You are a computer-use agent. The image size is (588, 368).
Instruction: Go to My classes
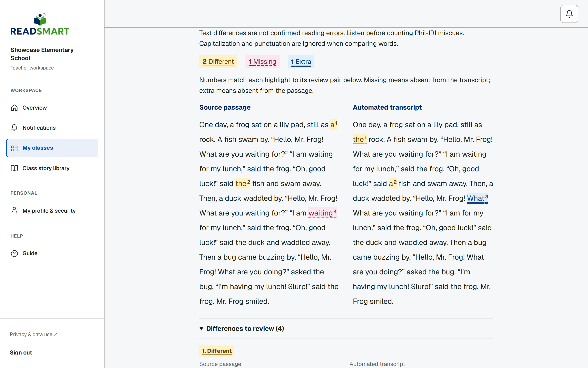(x=52, y=148)
